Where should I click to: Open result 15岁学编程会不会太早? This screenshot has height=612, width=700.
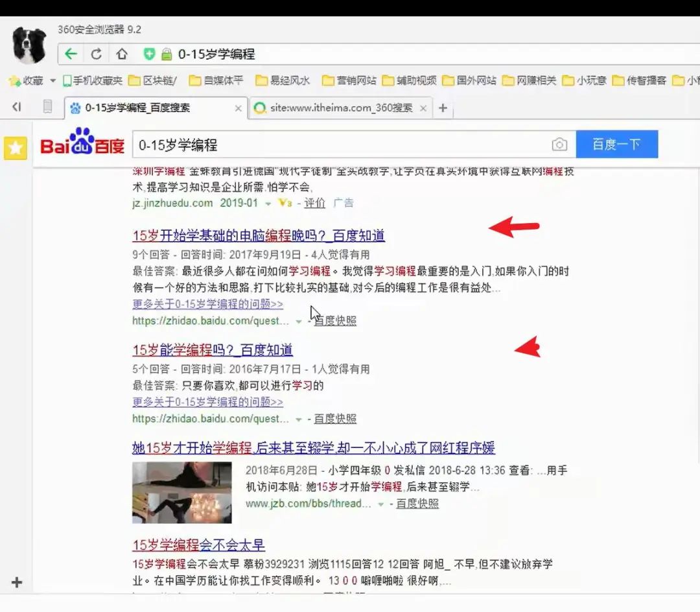tap(199, 545)
